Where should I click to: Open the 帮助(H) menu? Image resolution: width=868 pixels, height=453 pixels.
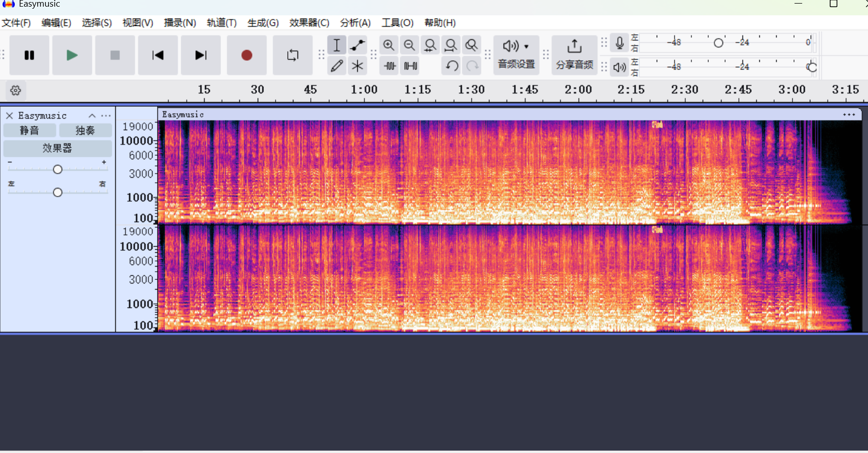pyautogui.click(x=440, y=23)
